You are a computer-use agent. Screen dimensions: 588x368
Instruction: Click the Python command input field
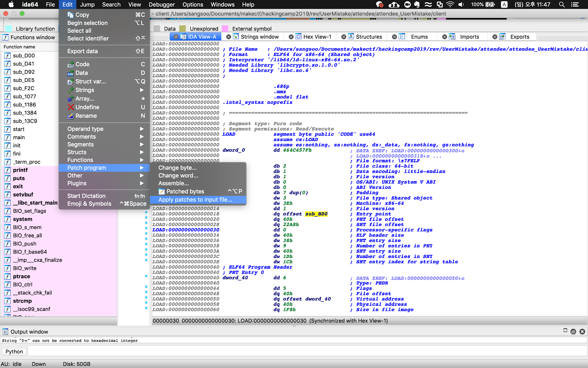tap(307, 351)
